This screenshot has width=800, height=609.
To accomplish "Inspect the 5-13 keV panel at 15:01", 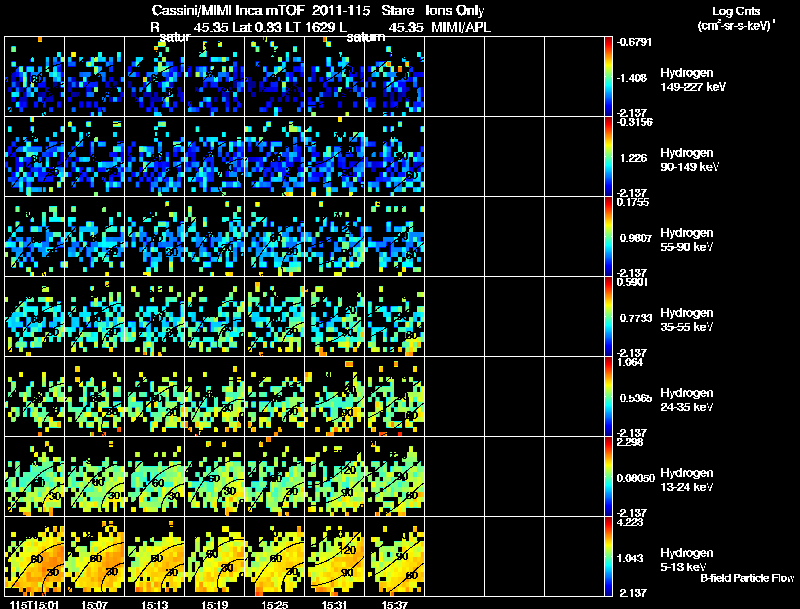I will click(35, 556).
